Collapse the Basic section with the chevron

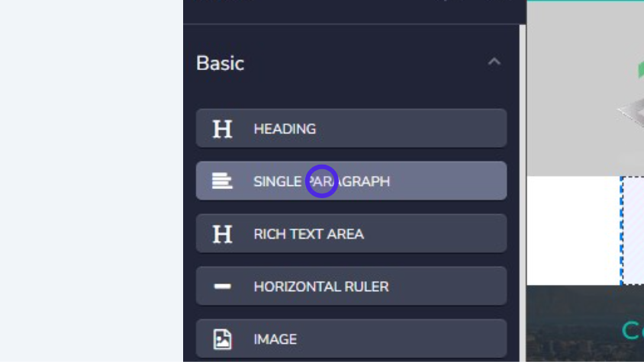point(494,62)
